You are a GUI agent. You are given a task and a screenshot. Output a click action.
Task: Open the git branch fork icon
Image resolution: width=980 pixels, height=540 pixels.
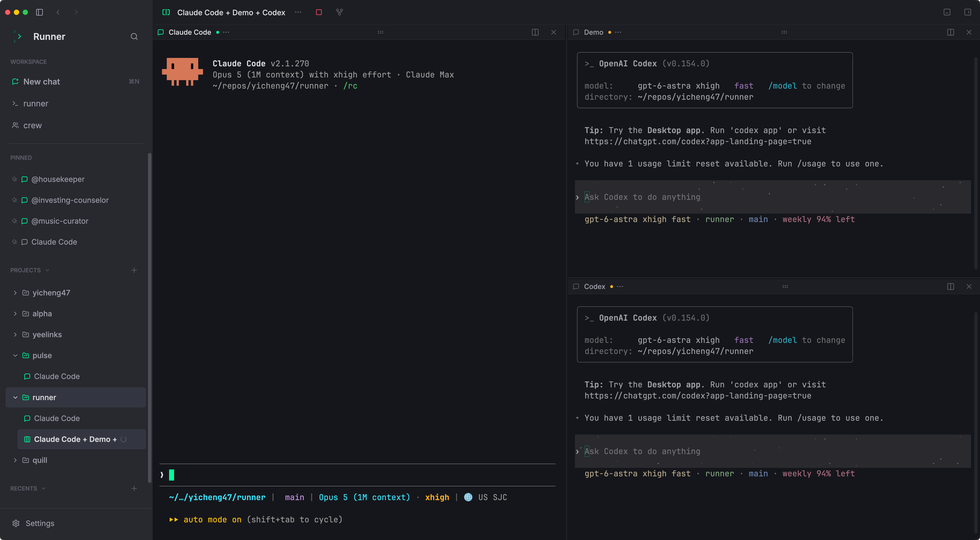[x=339, y=12]
